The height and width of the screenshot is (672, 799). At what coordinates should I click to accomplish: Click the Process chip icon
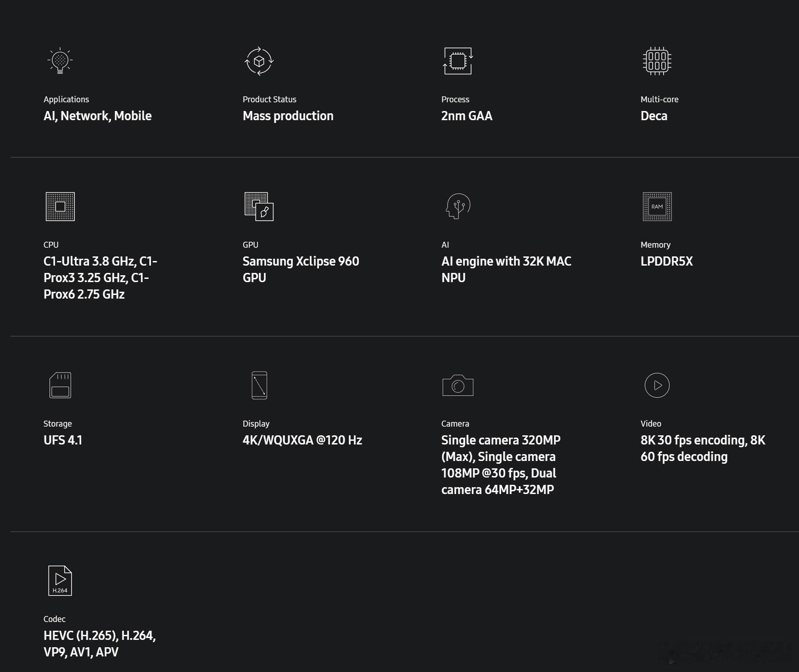point(458,61)
